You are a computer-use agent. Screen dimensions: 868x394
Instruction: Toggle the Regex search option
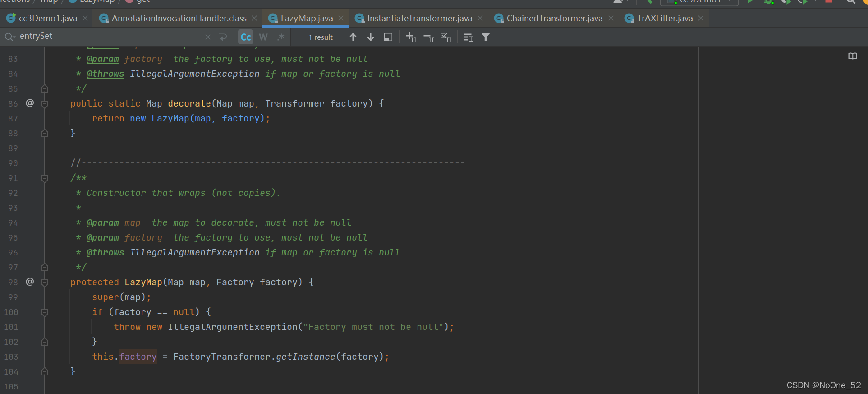click(x=281, y=37)
